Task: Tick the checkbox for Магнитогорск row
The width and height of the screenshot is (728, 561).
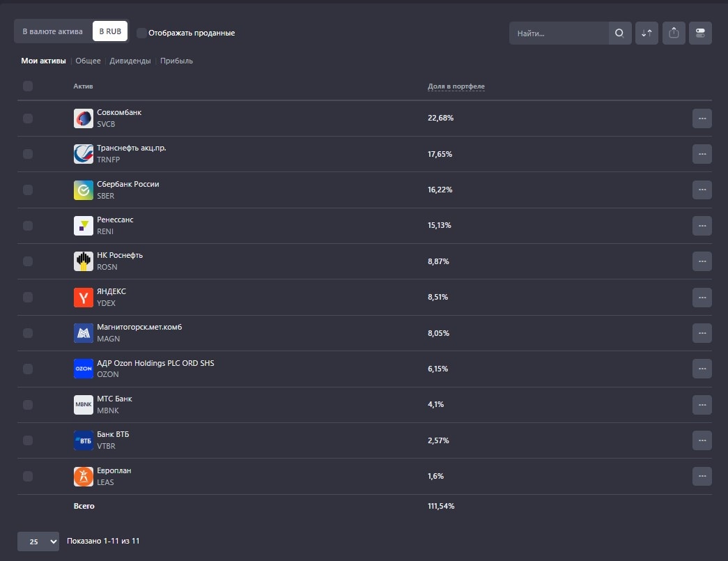Action: [28, 333]
